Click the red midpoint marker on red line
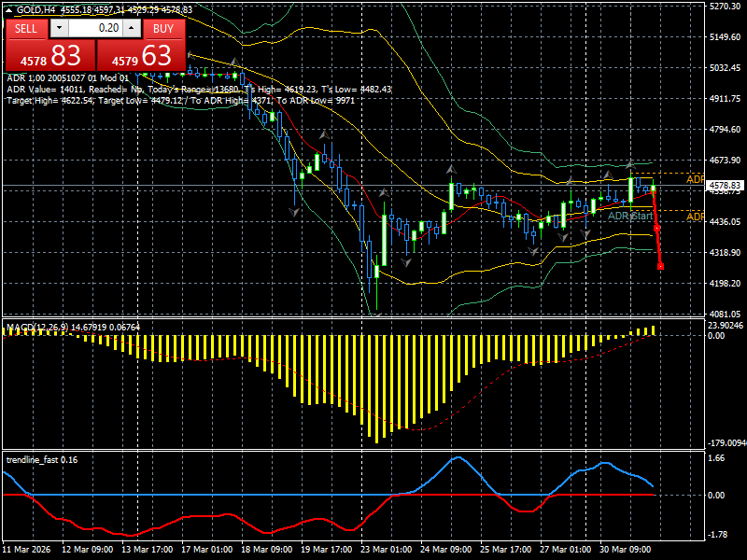This screenshot has height=560, width=747. click(x=657, y=229)
